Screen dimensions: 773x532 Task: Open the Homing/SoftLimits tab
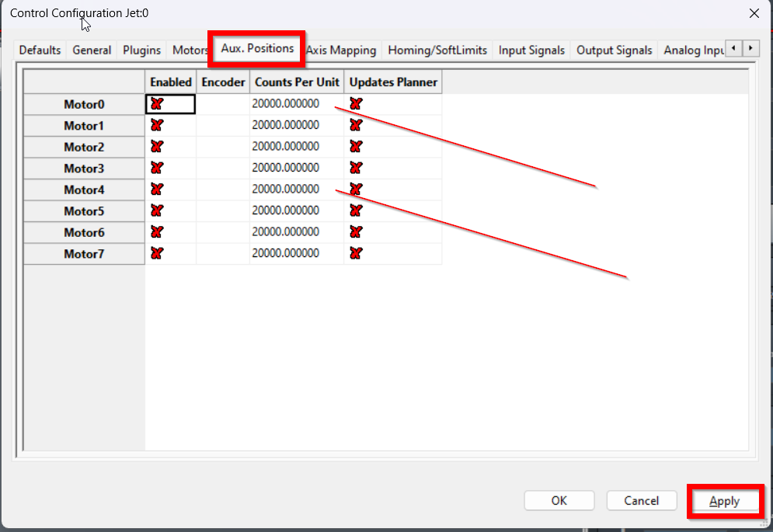[437, 50]
